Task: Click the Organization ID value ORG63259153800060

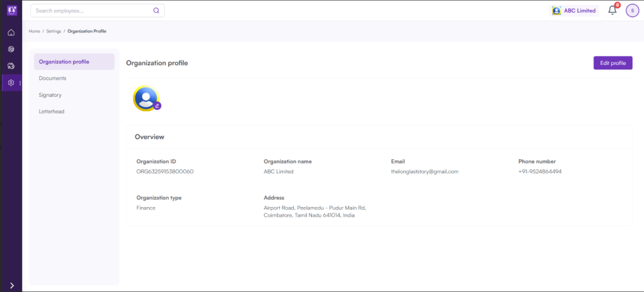Action: [x=165, y=172]
